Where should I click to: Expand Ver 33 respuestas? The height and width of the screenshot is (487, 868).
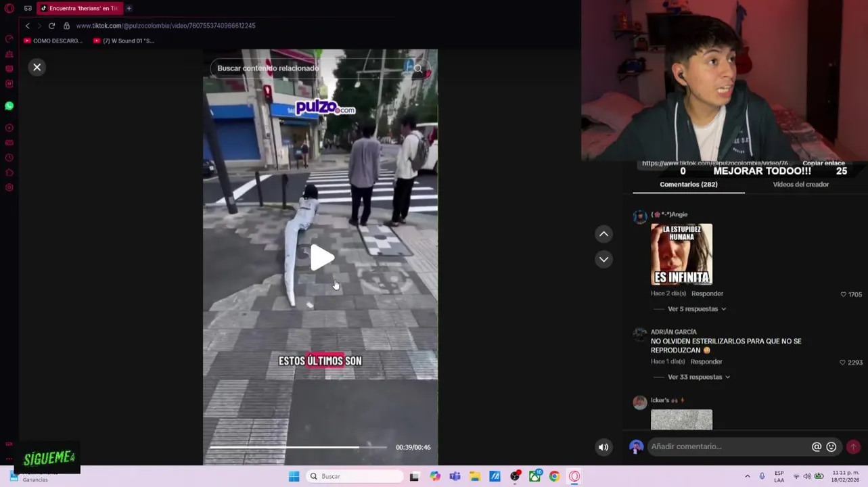[698, 377]
